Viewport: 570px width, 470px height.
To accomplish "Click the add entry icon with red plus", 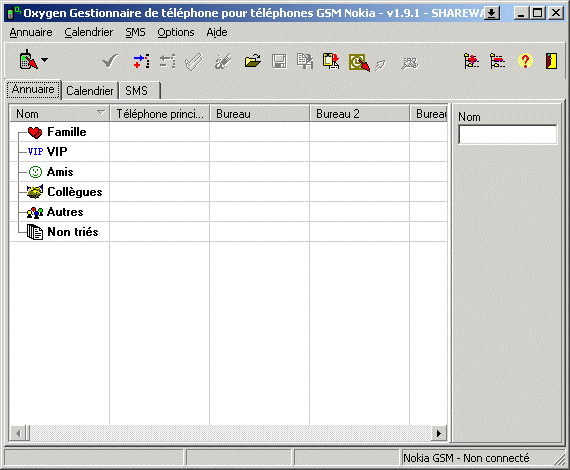I will click(141, 61).
